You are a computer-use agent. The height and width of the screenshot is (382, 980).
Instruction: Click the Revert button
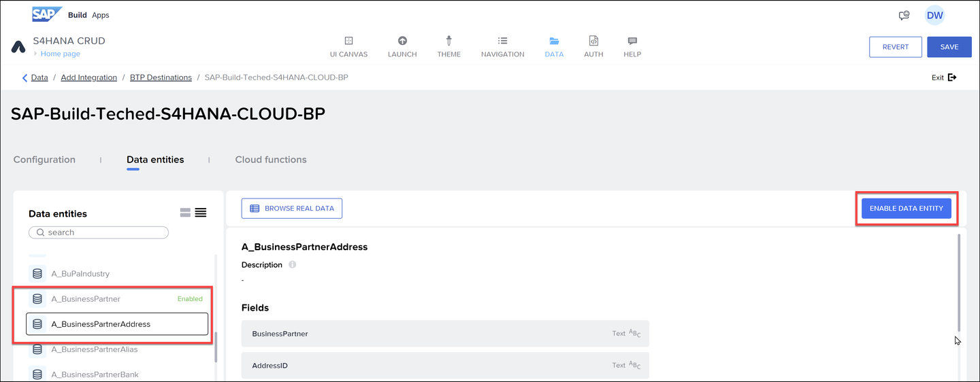click(x=896, y=47)
